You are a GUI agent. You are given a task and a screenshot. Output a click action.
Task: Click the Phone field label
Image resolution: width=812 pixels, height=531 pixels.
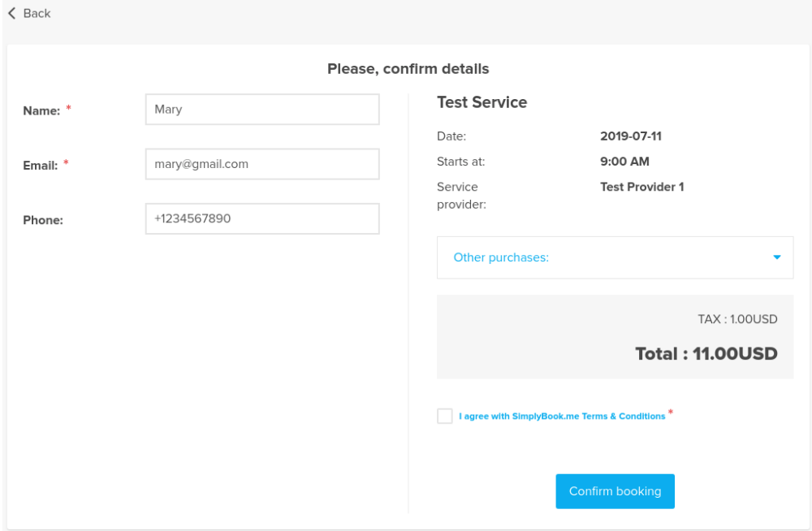coord(43,220)
